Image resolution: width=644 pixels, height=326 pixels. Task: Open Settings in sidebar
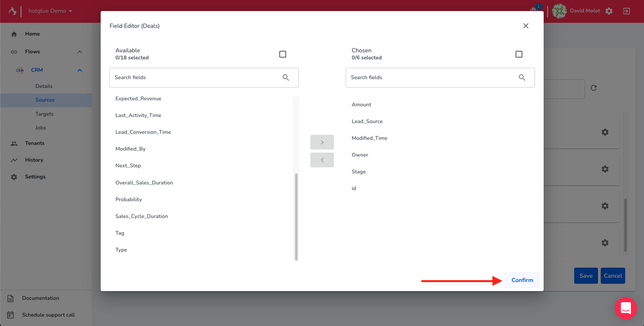35,177
